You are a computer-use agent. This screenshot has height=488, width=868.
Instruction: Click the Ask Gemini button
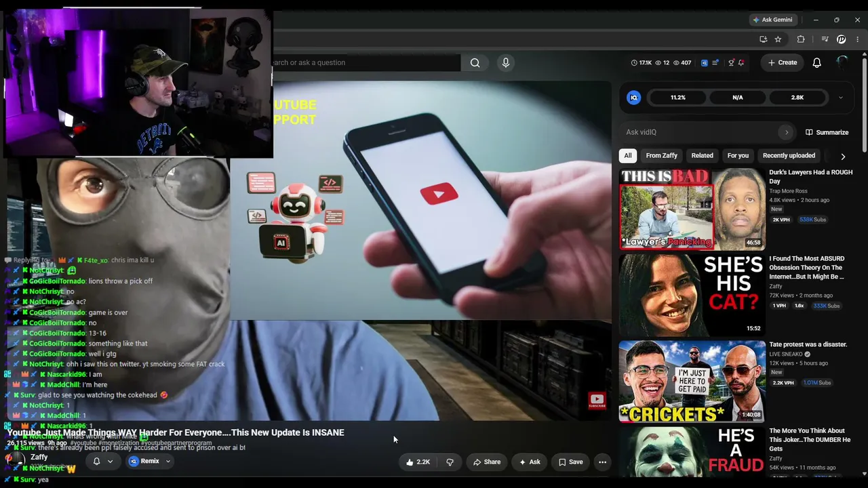tap(772, 20)
